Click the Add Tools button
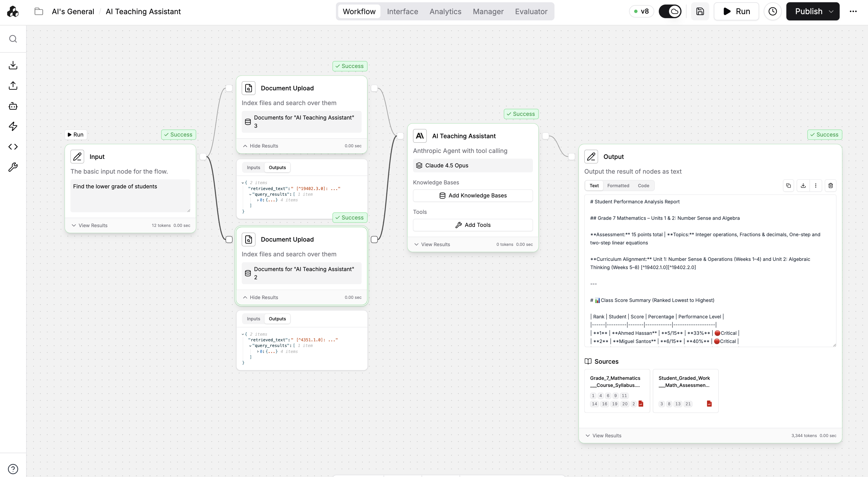This screenshot has height=477, width=868. coord(473,225)
